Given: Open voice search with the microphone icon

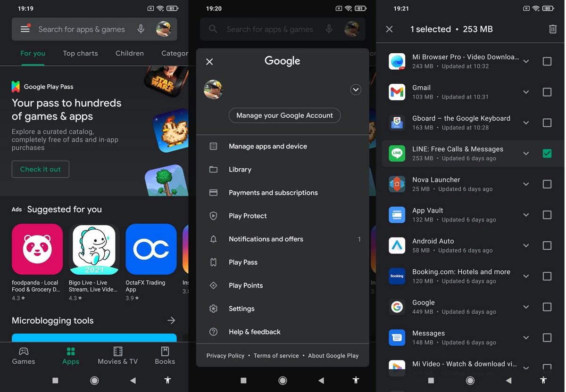Looking at the screenshot, I should coord(141,29).
